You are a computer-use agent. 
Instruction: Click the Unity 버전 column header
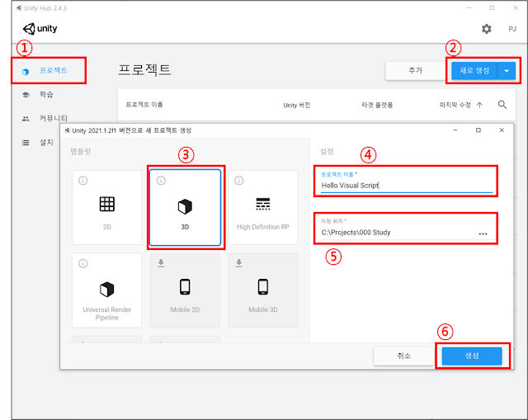297,105
